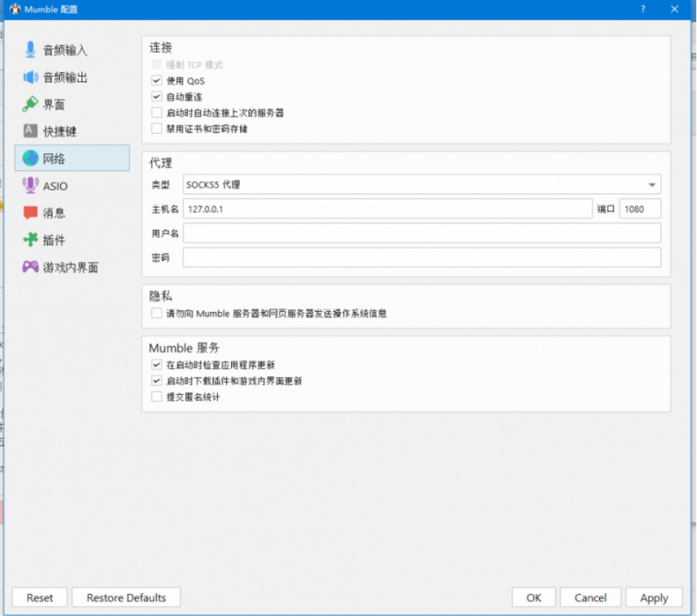The image size is (697, 616).
Task: Open ASIO settings microphone icon
Action: coord(30,186)
